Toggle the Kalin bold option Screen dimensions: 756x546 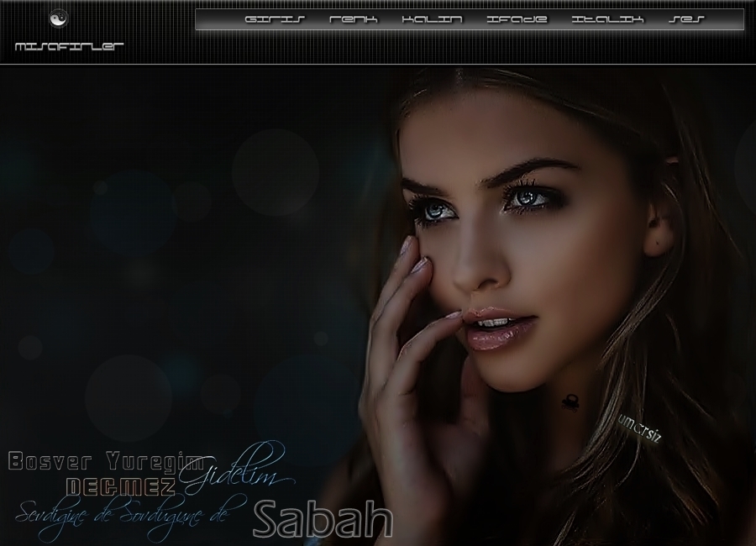[x=432, y=20]
